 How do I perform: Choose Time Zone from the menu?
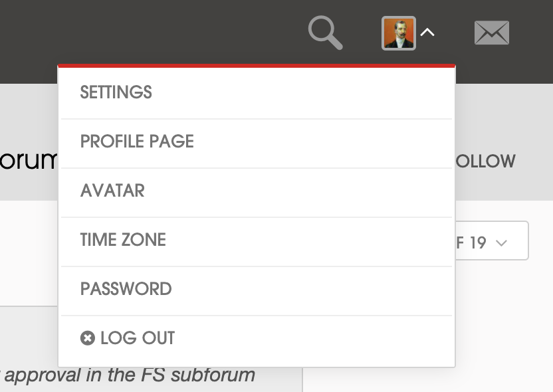coord(123,240)
